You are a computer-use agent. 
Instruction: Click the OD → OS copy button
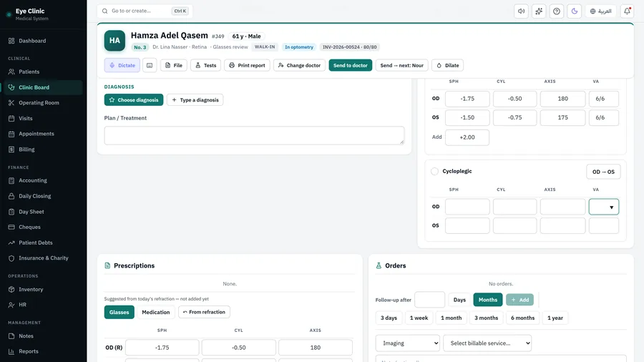(603, 172)
